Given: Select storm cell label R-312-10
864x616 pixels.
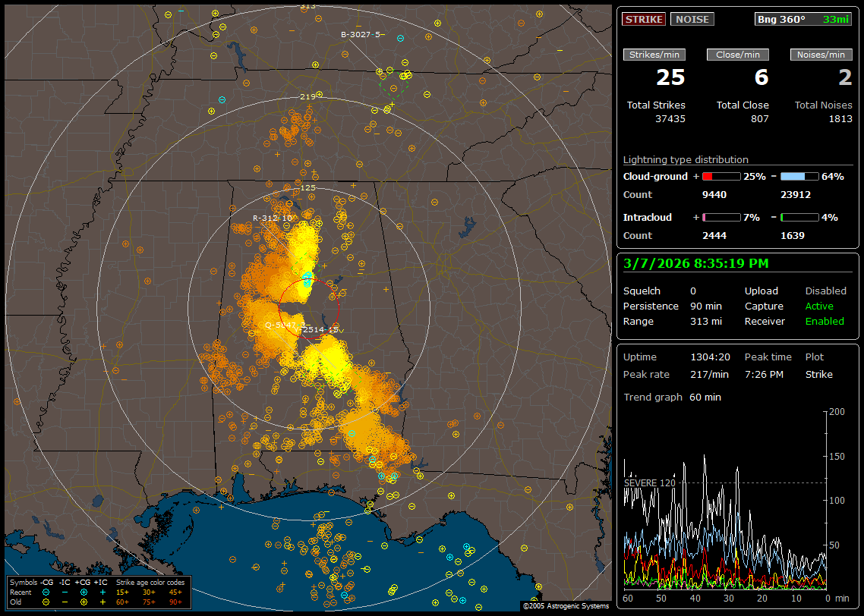Looking at the screenshot, I should coord(272,218).
